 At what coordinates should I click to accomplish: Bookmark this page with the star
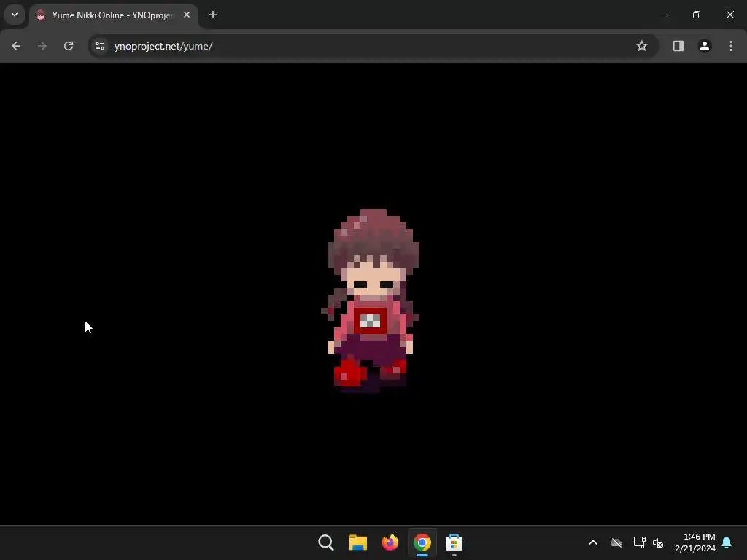(x=642, y=46)
